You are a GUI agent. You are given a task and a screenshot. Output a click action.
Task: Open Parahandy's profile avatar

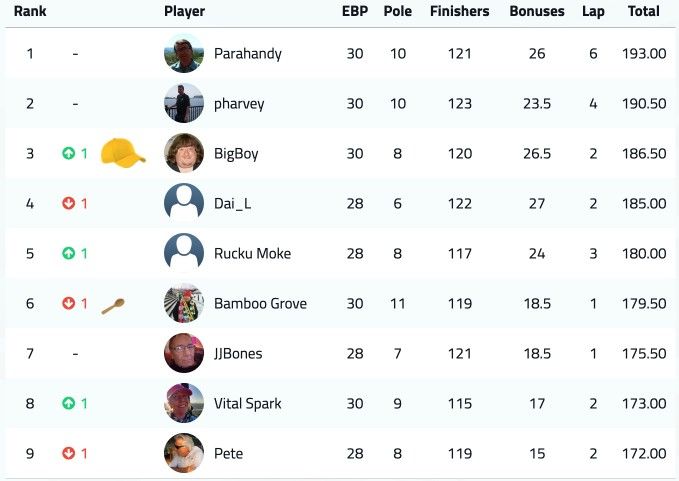pyautogui.click(x=184, y=53)
